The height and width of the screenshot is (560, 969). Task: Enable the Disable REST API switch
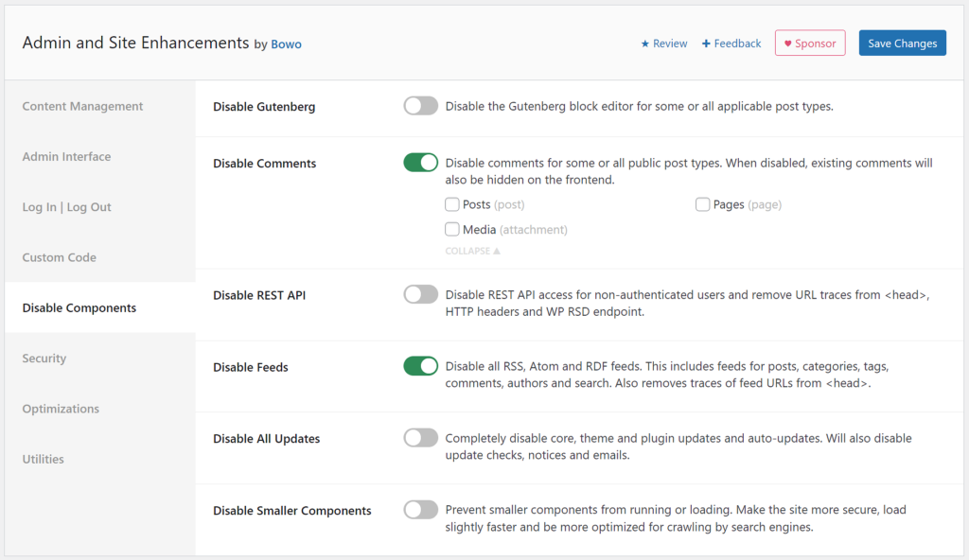[421, 294]
